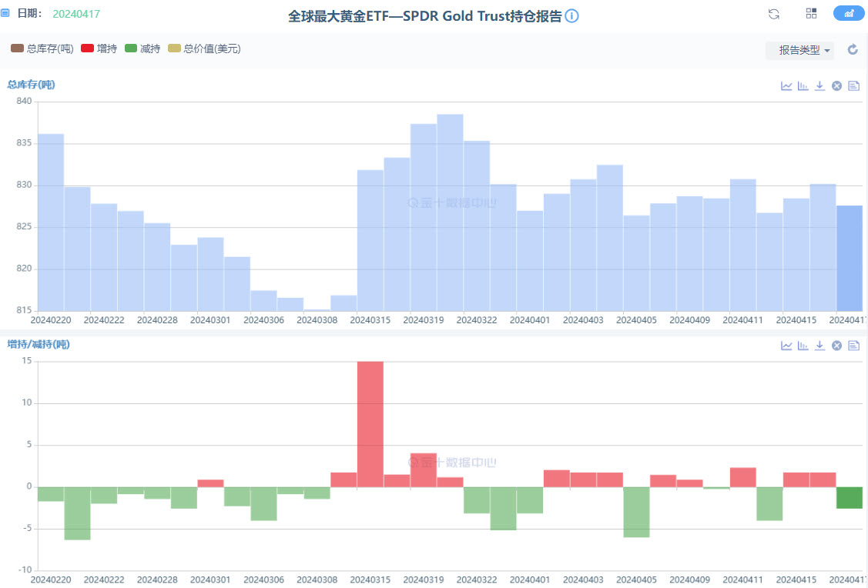868x588 pixels.
Task: Click the 20240228 axis label under 增持/减持 chart
Action: click(157, 580)
